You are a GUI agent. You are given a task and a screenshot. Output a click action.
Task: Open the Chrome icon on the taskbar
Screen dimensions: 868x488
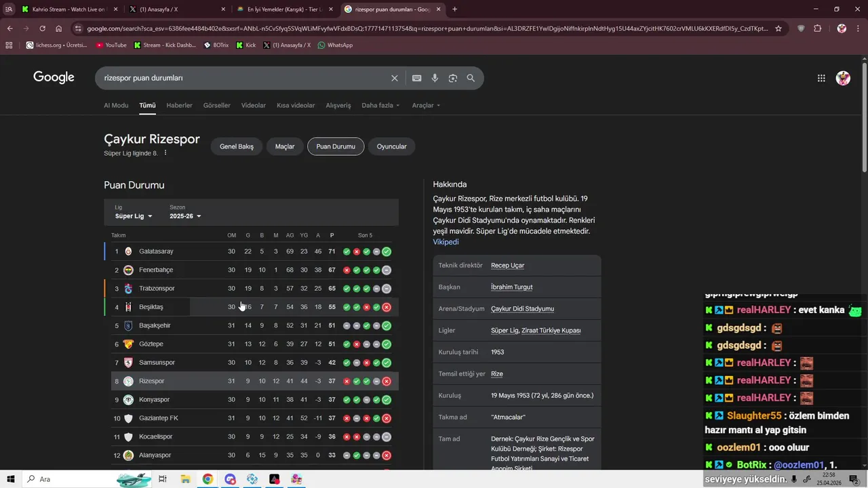click(208, 479)
